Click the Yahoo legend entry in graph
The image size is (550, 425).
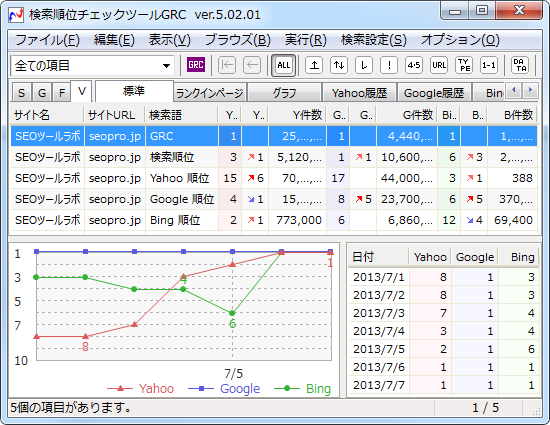[141, 389]
